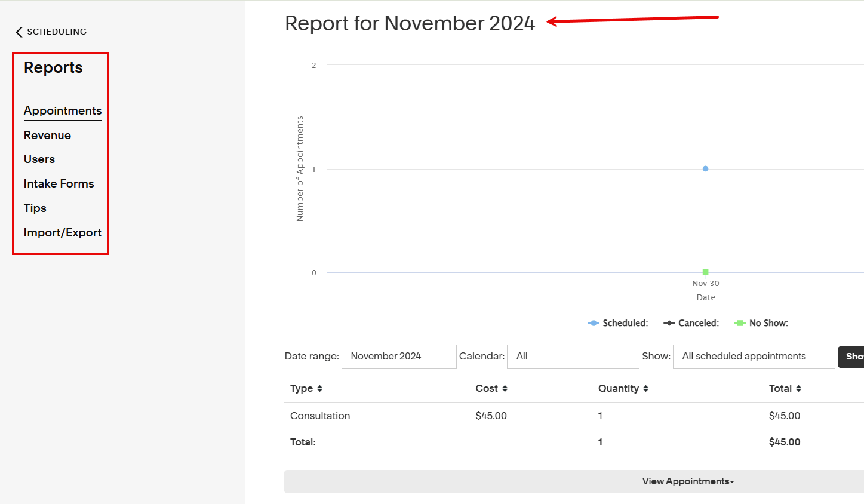Sort the table by Type column arrows
The image size is (864, 504).
point(319,388)
